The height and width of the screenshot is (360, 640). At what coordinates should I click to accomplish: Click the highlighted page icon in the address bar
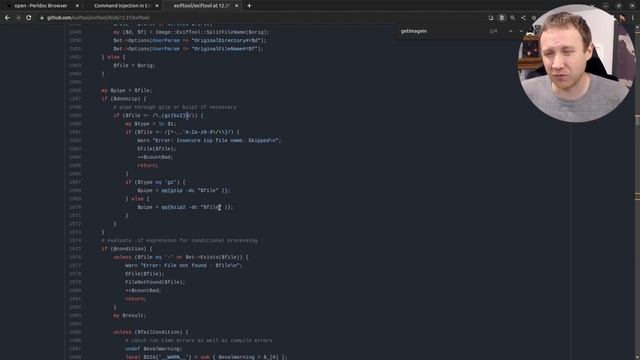(502, 18)
